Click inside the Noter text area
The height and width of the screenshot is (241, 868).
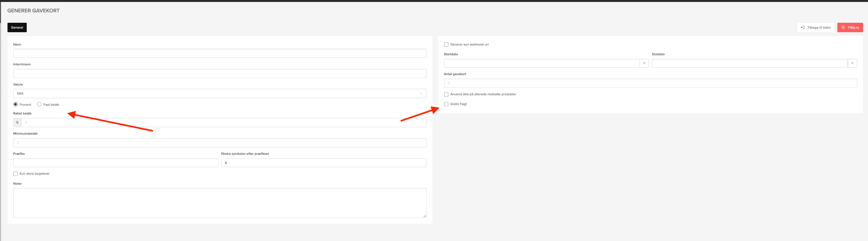[x=220, y=203]
